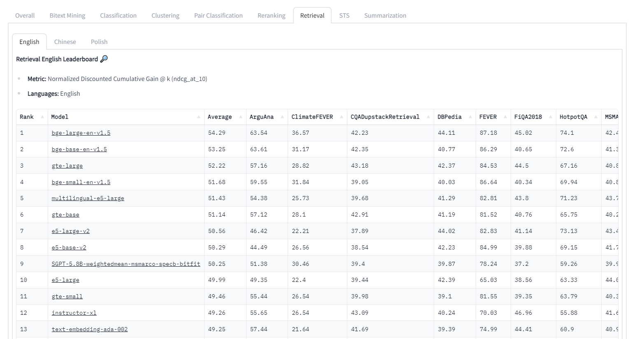Switch to the Overall tab

(25, 15)
